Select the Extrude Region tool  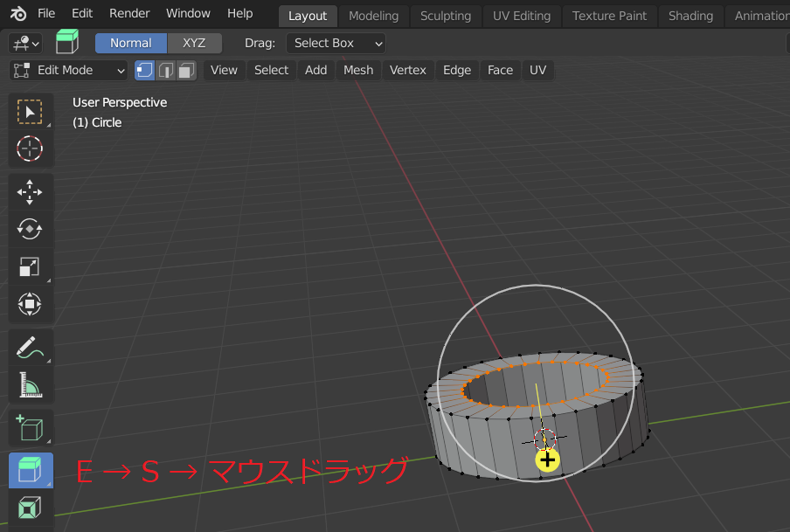(x=31, y=471)
